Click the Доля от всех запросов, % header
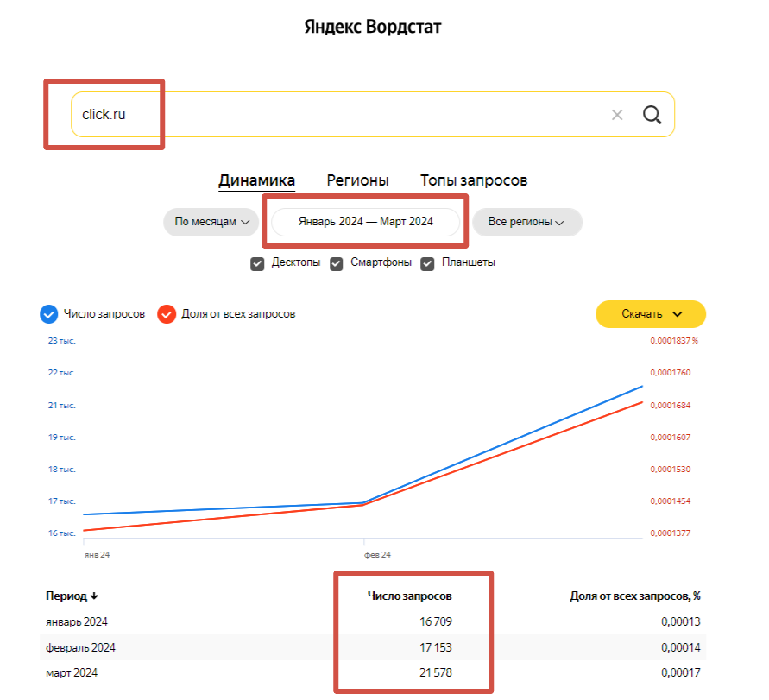 click(637, 596)
